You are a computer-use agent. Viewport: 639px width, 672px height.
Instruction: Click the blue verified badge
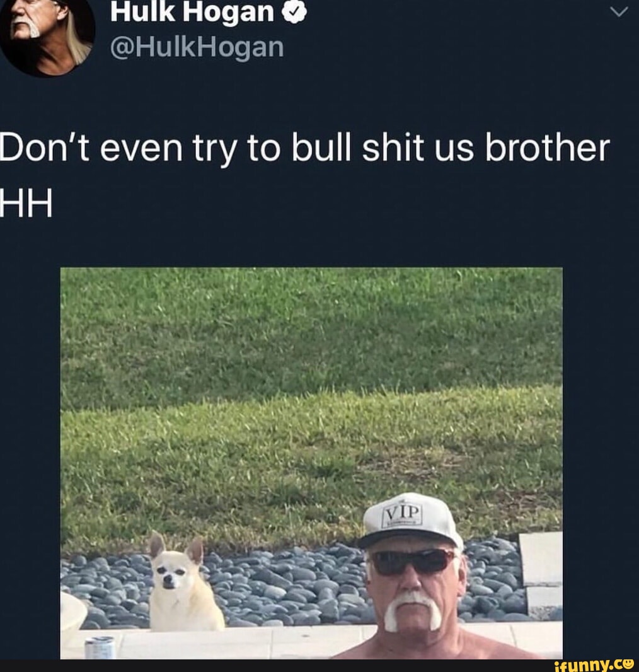[295, 12]
